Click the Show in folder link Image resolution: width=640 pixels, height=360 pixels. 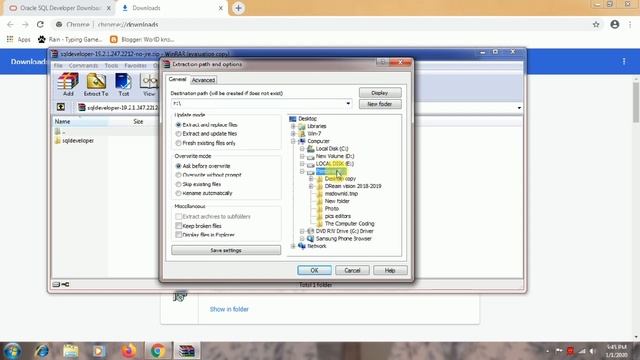(229, 309)
